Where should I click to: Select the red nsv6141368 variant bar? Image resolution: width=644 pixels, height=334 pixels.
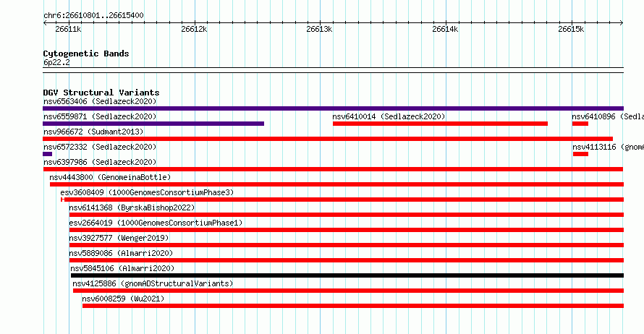coord(346,215)
